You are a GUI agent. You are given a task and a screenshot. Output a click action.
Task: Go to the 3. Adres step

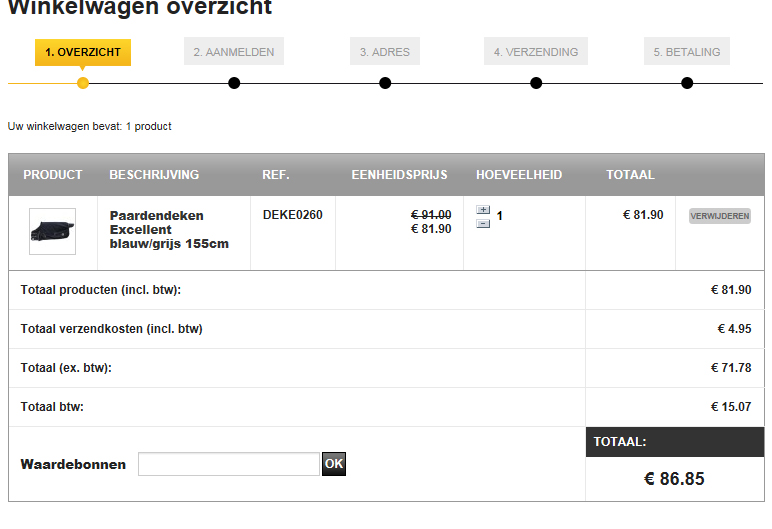click(x=385, y=51)
